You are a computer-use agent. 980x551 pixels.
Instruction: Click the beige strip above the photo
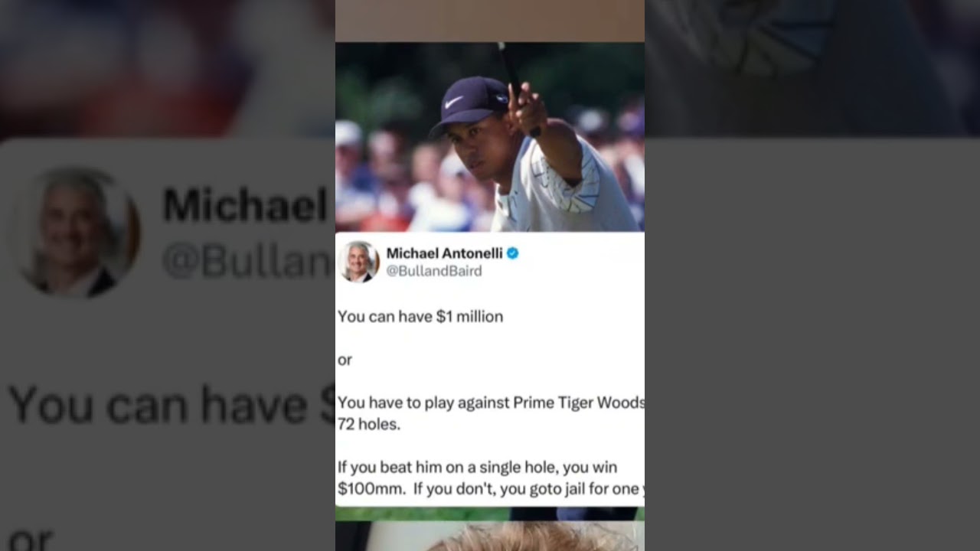coord(490,21)
